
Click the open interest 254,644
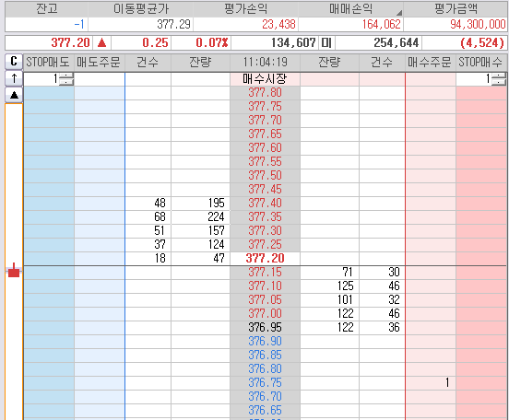tap(397, 42)
